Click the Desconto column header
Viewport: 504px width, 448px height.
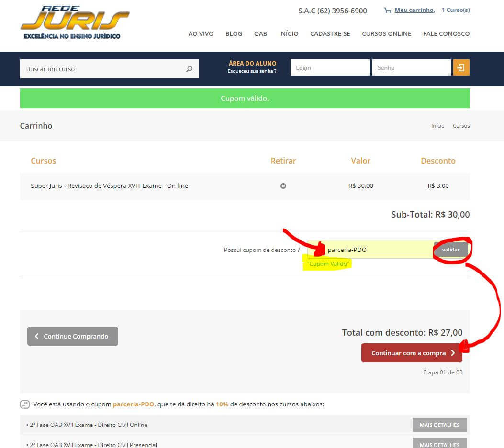[438, 161]
